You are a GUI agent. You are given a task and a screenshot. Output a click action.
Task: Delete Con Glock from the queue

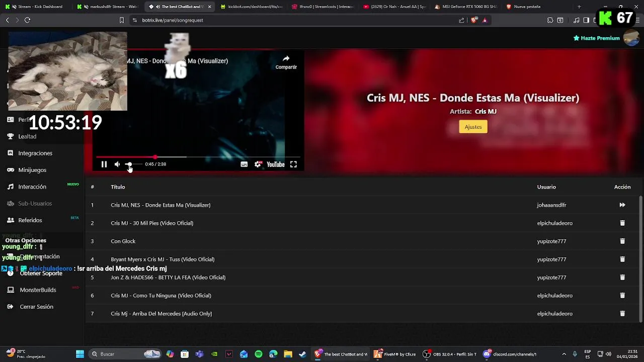622,241
